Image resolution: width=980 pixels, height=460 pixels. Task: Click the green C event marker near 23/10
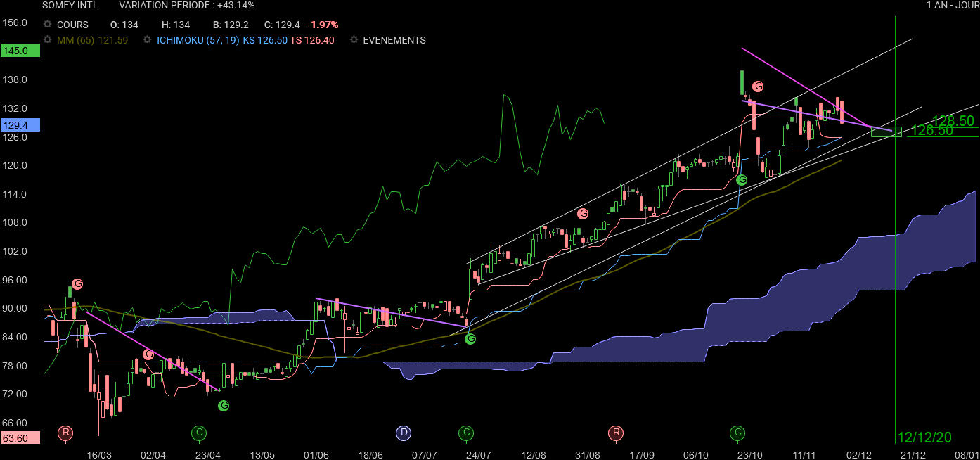tap(737, 432)
